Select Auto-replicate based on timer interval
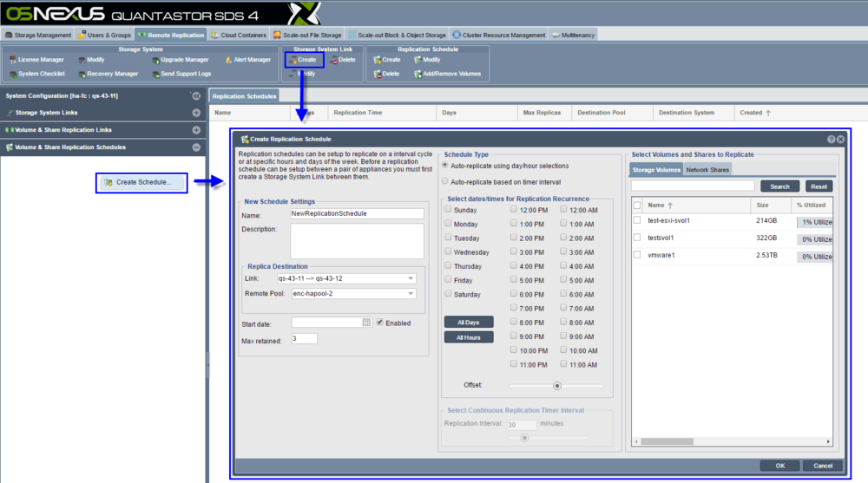Viewport: 868px width, 483px height. click(445, 181)
